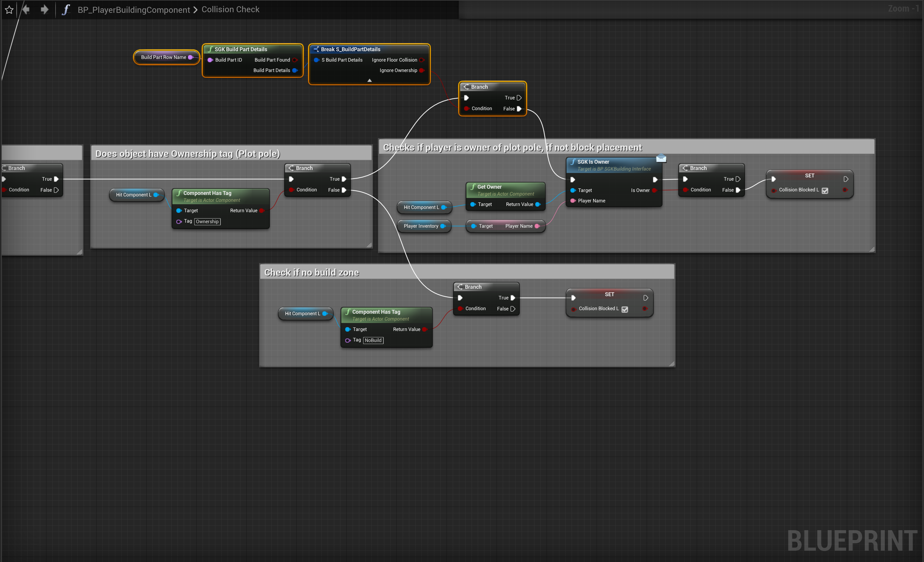Toggle Collision Blocked L checkbox in ownership section
This screenshot has width=924, height=562.
tap(825, 190)
